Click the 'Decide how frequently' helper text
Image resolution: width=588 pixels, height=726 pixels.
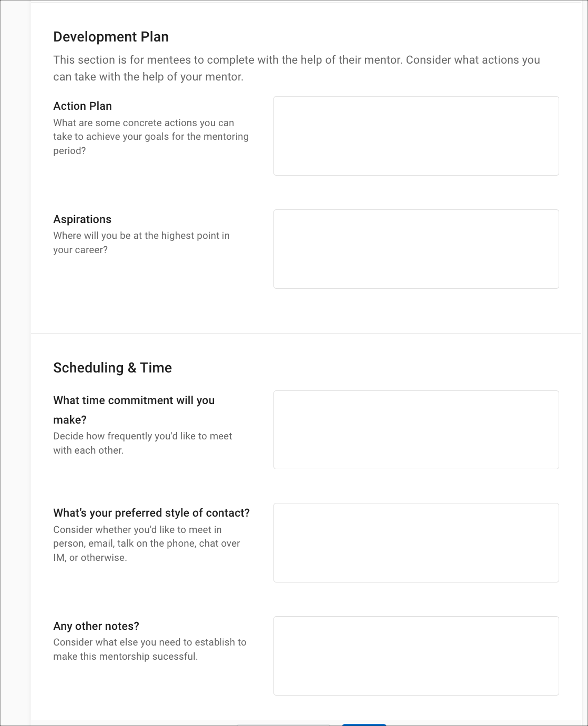point(143,443)
